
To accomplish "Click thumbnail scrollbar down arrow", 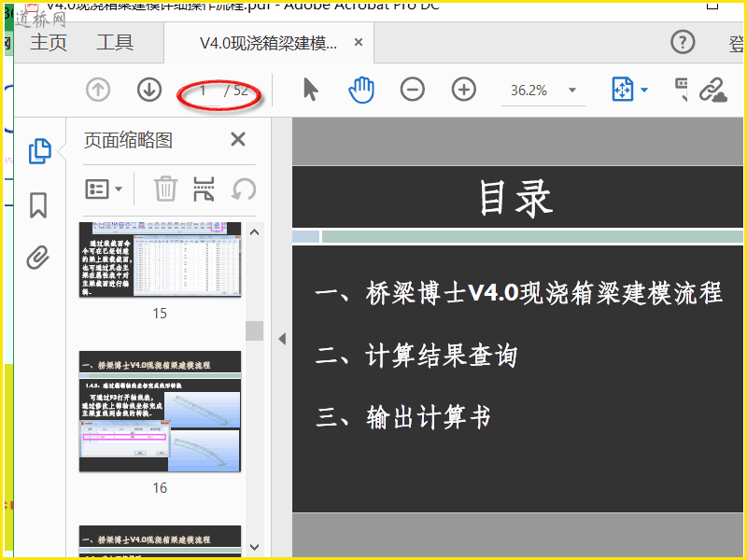I will tap(254, 547).
